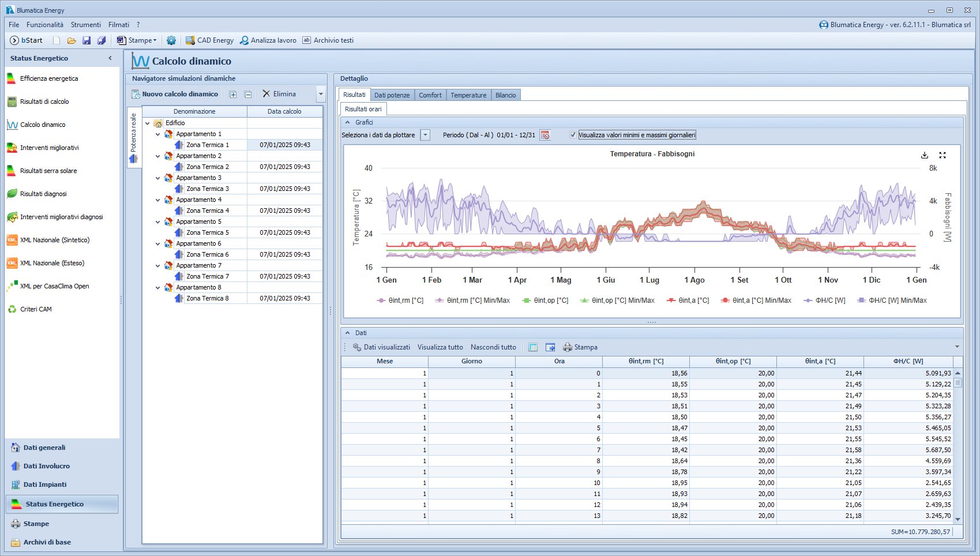
Task: Click the Save icon in the toolbar
Action: click(87, 40)
